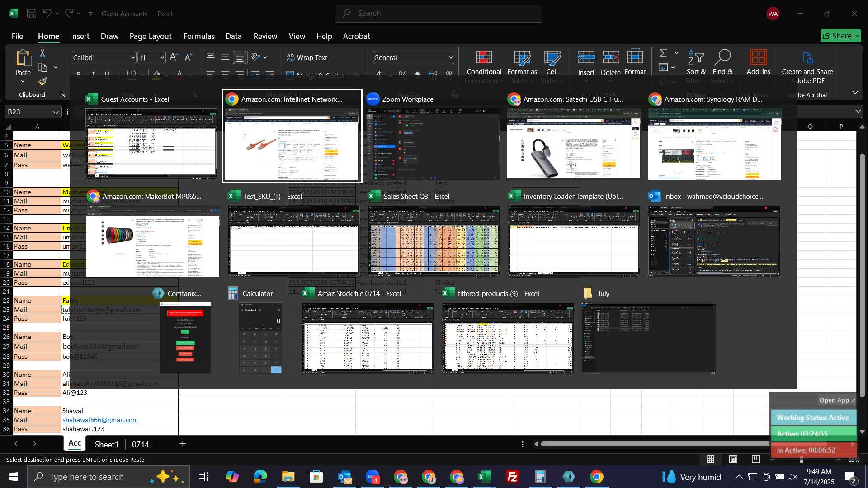Click the zoom slider in status bar
The image size is (868, 488).
[802, 460]
